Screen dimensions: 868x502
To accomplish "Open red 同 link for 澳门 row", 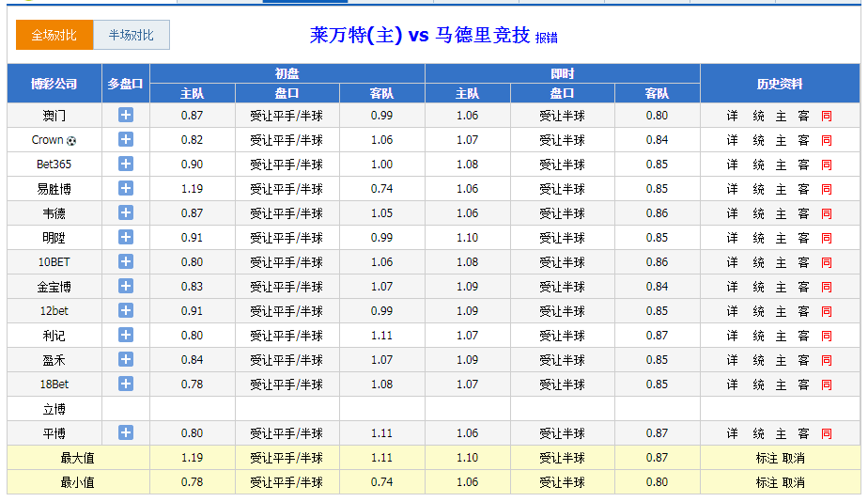I will point(827,116).
